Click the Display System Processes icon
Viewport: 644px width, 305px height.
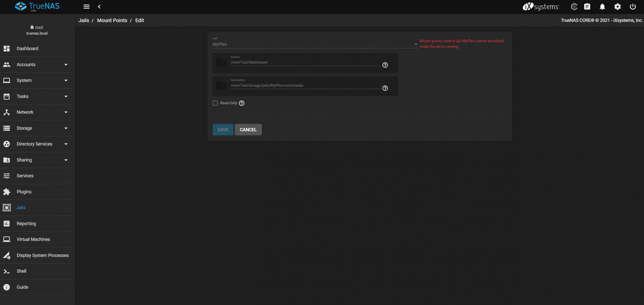(x=7, y=255)
